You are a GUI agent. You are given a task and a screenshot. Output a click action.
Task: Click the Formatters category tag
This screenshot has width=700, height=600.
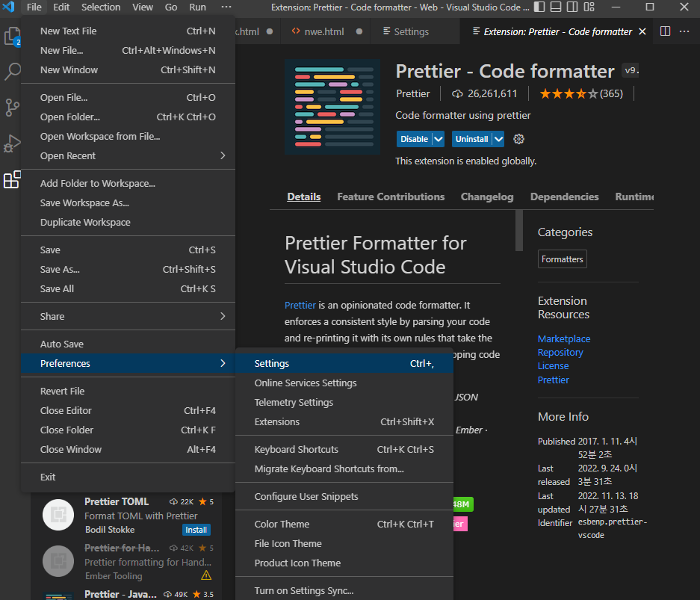click(x=562, y=259)
